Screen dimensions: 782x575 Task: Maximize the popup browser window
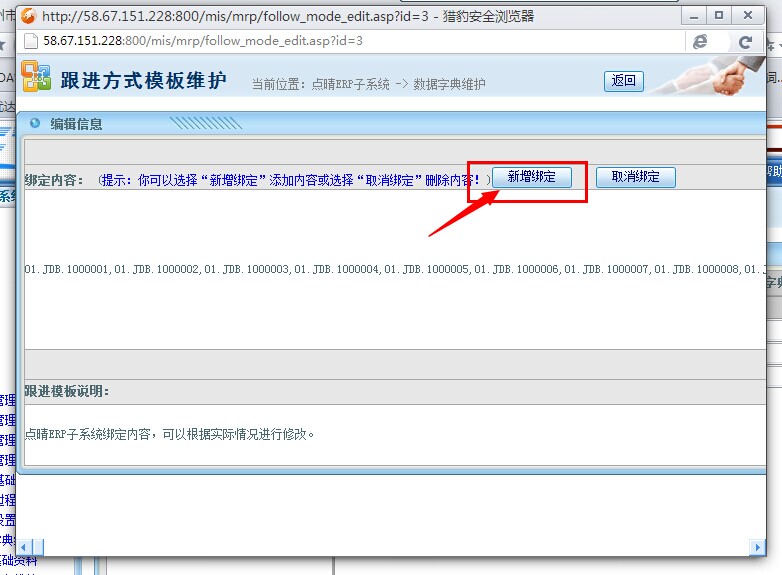718,16
